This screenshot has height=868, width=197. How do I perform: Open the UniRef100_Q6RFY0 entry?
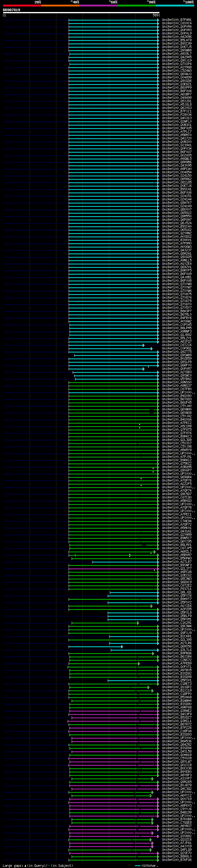click(176, 365)
